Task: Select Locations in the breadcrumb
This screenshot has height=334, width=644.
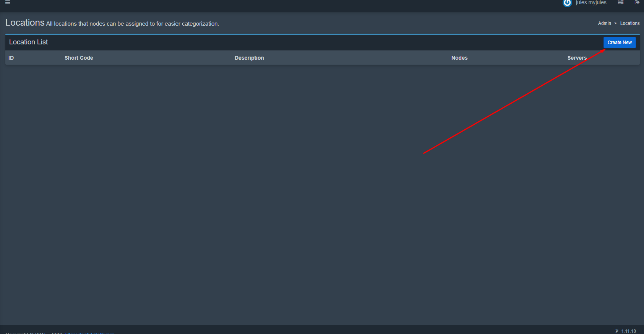Action: tap(629, 23)
